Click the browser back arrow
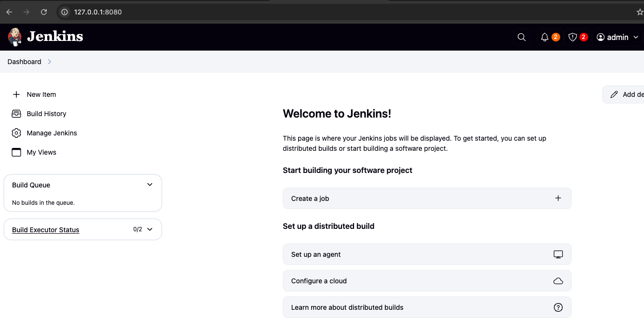644x318 pixels. point(9,12)
